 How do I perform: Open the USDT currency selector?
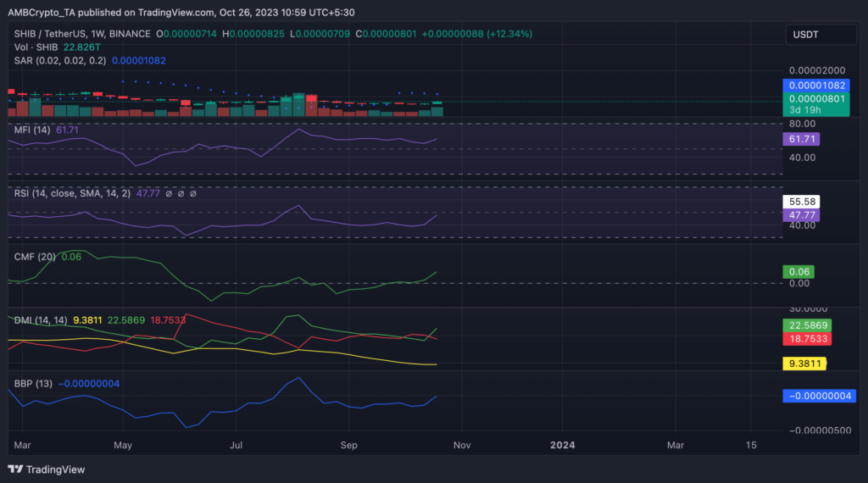point(817,35)
